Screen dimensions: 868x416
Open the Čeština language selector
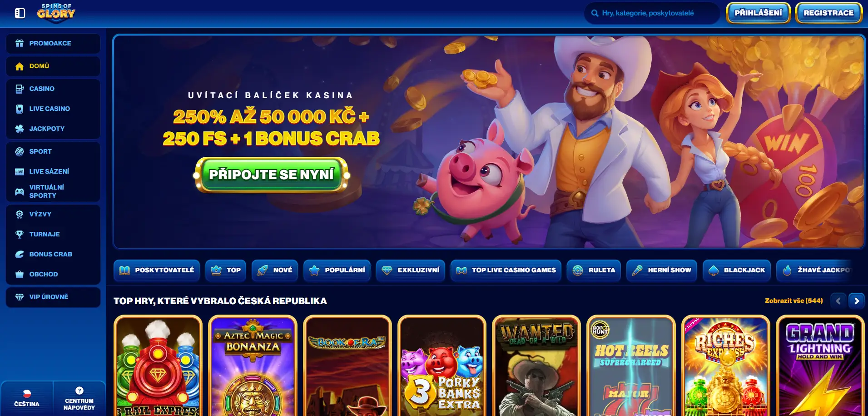[27, 398]
